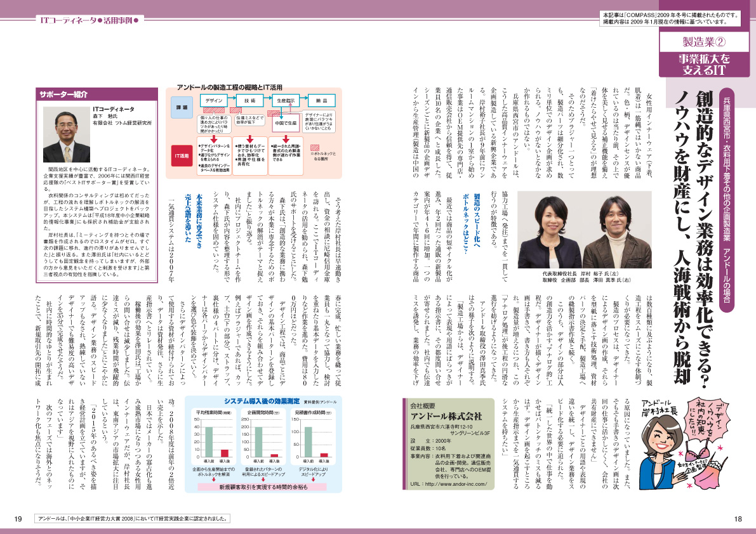Click "企画から生産開始までのボトルネックを解消" caption
This screenshot has height=534, width=756.
pos(213,471)
